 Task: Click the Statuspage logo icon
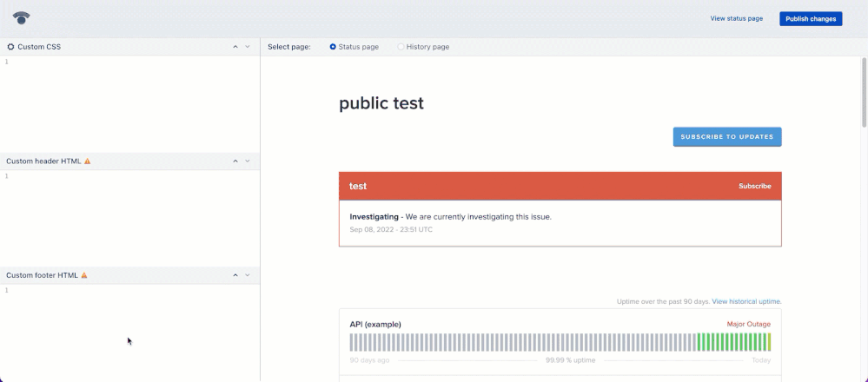click(21, 18)
